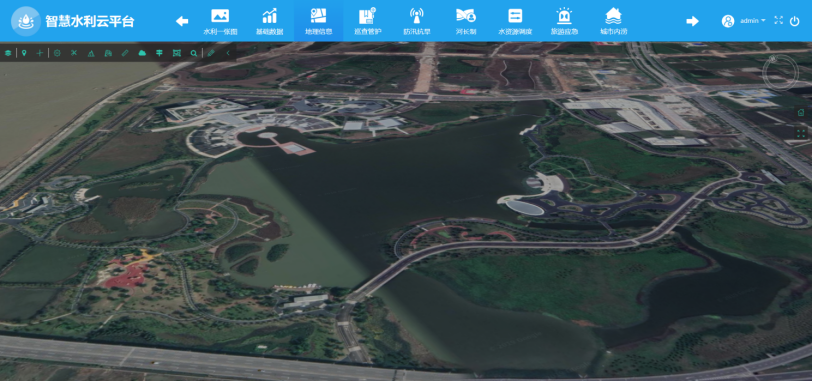Click the power logout icon
The image size is (813, 382).
pyautogui.click(x=794, y=21)
